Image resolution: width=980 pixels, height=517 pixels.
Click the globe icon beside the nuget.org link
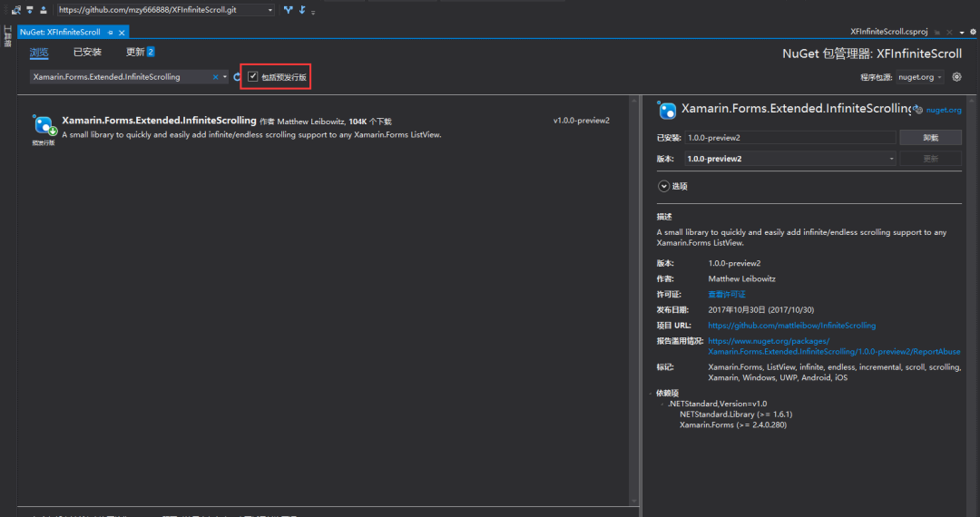tap(918, 110)
